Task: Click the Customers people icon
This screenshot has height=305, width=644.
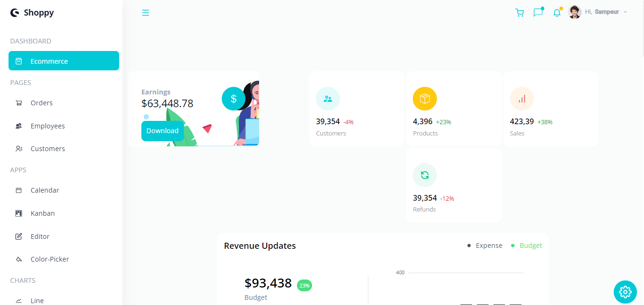Action: (x=328, y=99)
